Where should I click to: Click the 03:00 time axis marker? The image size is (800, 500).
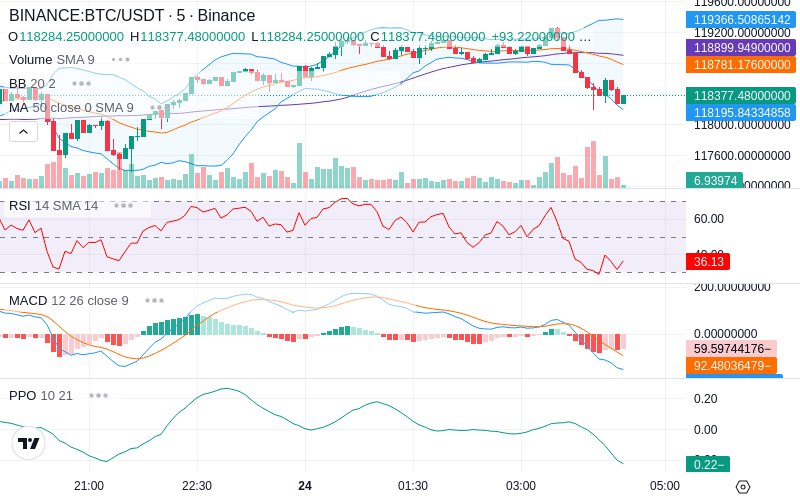pos(521,485)
